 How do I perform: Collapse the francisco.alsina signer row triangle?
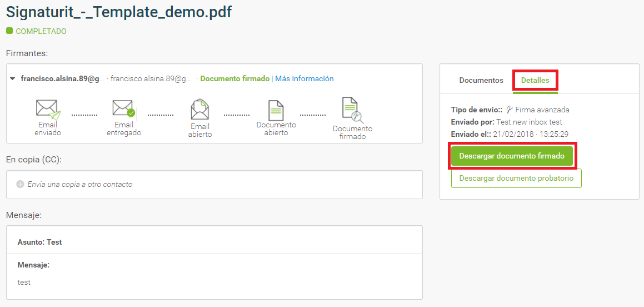[13, 78]
